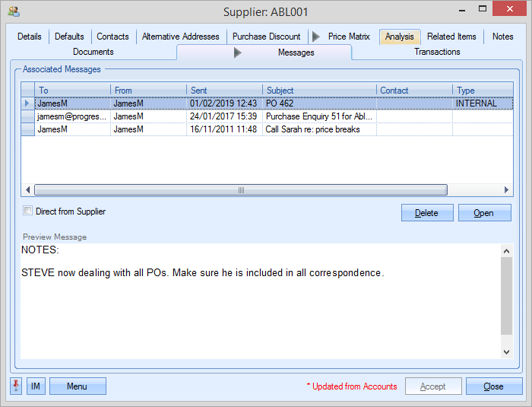This screenshot has height=407, width=532.
Task: Enable the Direct from Supplier checkbox
Action: [28, 211]
